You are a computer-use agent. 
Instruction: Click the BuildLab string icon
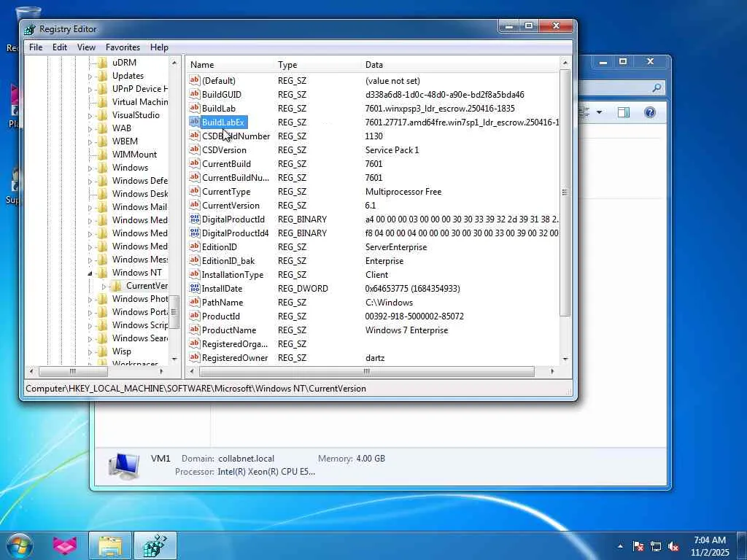(194, 108)
